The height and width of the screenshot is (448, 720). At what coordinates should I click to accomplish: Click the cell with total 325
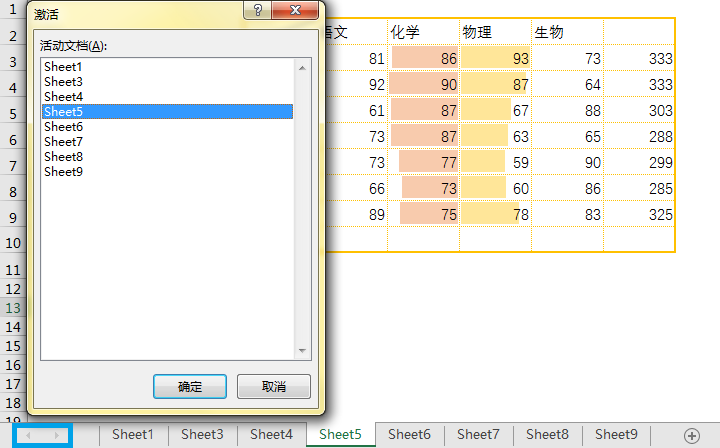point(639,214)
